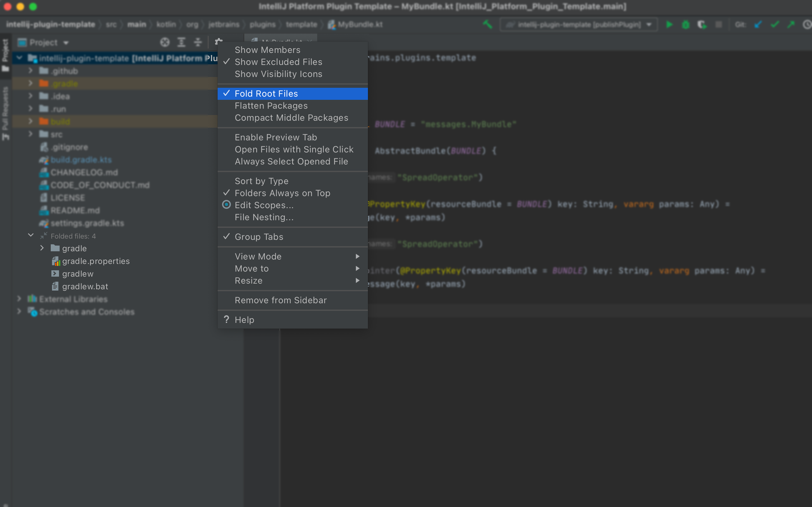Screen dimensions: 812x507
Task: Click Enable Preview Tab button
Action: pyautogui.click(x=276, y=137)
